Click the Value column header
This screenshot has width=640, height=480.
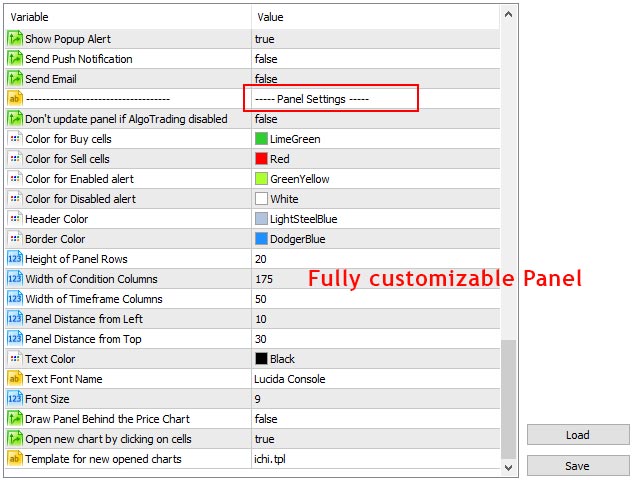pos(375,17)
